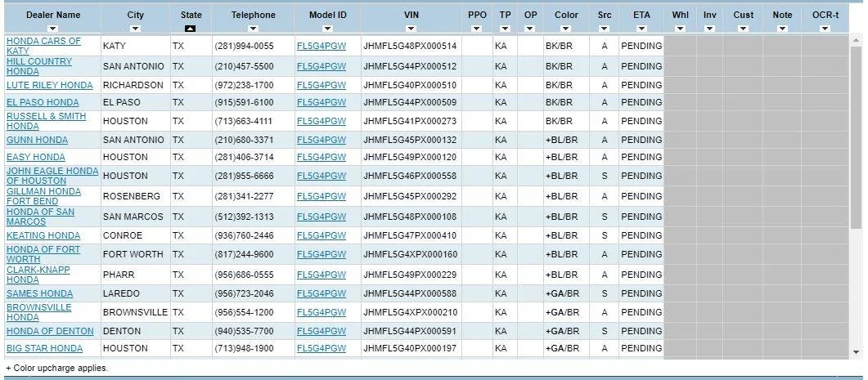
Task: Select VIN JHMFL5G41PX000273
Action: pyautogui.click(x=410, y=121)
